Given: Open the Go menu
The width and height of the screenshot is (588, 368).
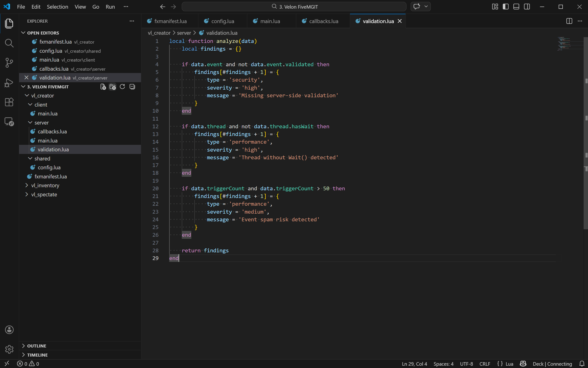Looking at the screenshot, I should pyautogui.click(x=96, y=7).
